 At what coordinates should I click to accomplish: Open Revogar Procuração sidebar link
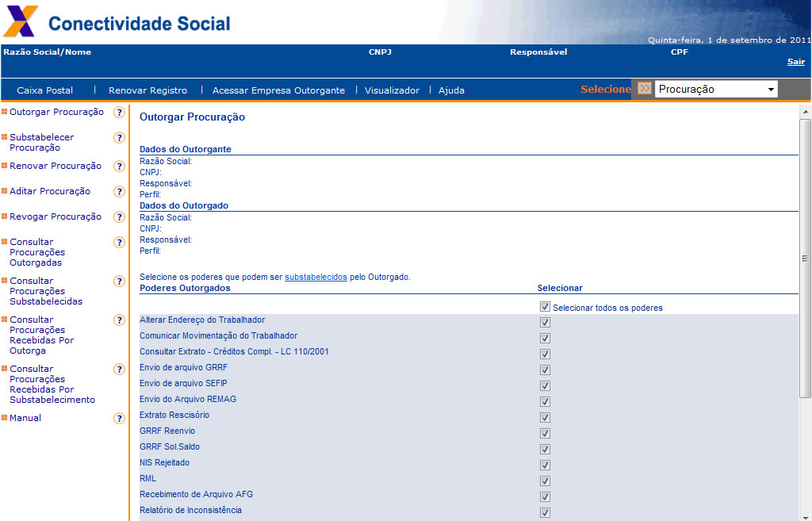[x=56, y=216]
